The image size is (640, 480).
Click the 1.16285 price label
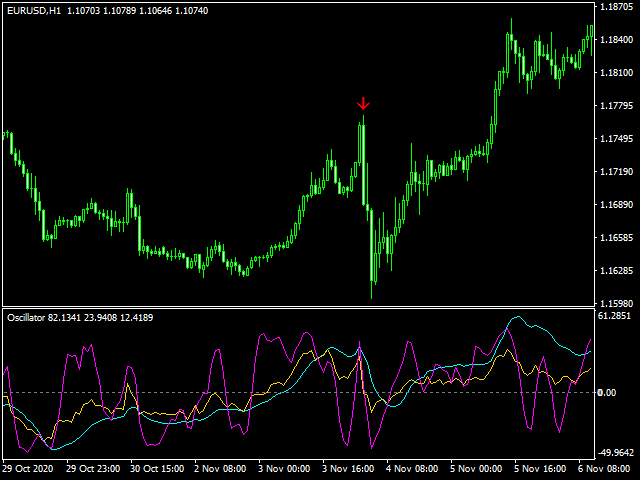point(616,271)
